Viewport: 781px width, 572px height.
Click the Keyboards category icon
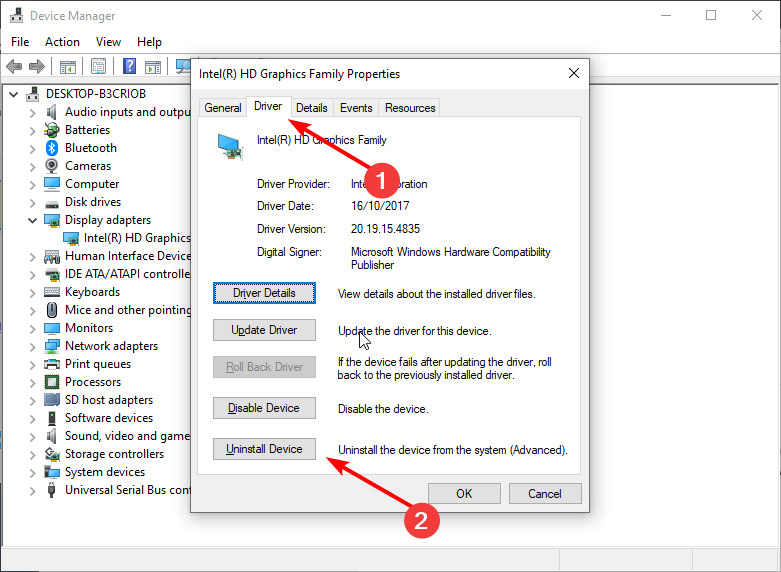click(x=52, y=292)
